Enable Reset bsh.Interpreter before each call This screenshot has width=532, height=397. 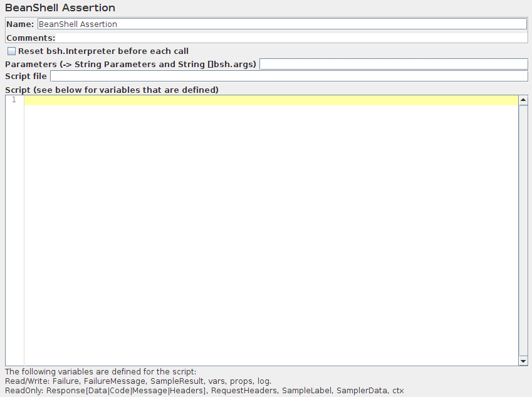pyautogui.click(x=11, y=51)
